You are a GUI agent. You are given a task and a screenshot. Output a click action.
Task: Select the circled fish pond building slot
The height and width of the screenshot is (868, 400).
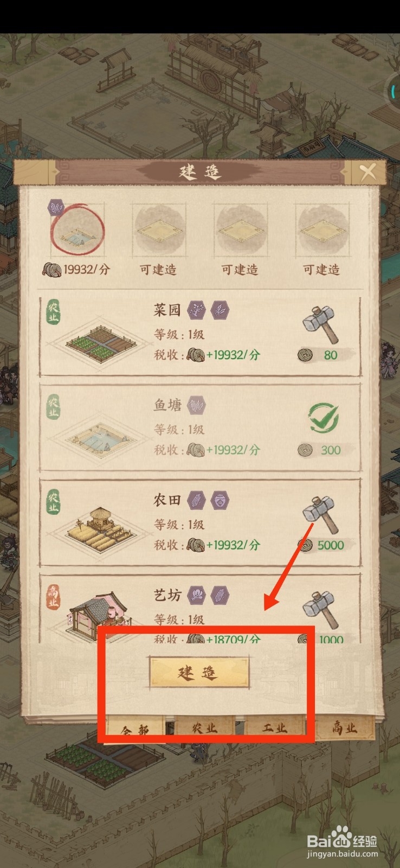[77, 231]
